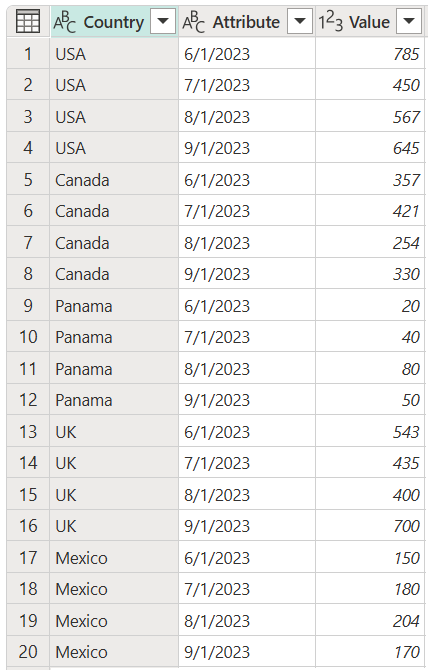Select row number 20

point(28,652)
